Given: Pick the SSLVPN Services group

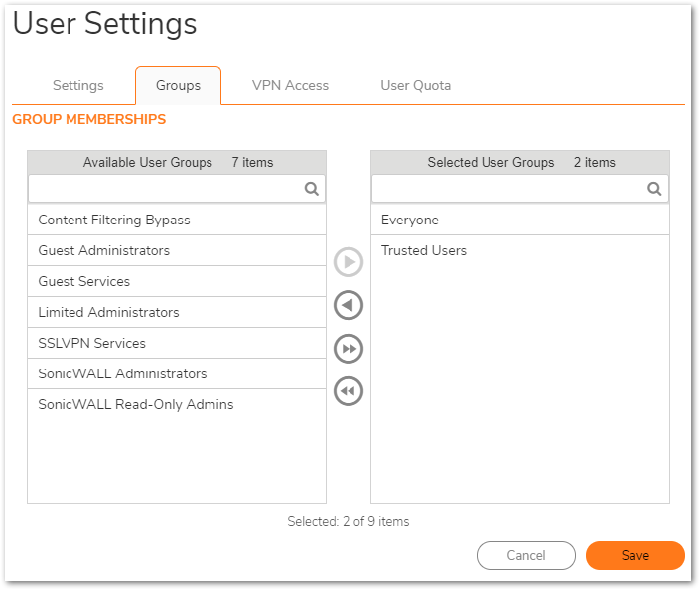Looking at the screenshot, I should [x=92, y=343].
